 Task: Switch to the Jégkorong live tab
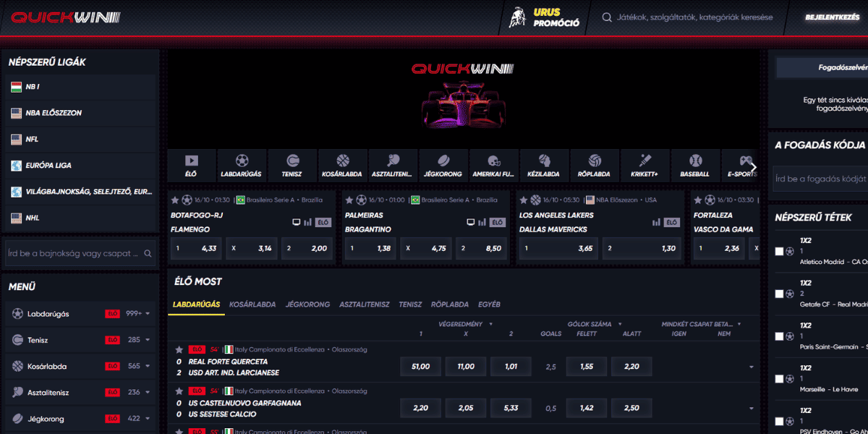click(307, 305)
